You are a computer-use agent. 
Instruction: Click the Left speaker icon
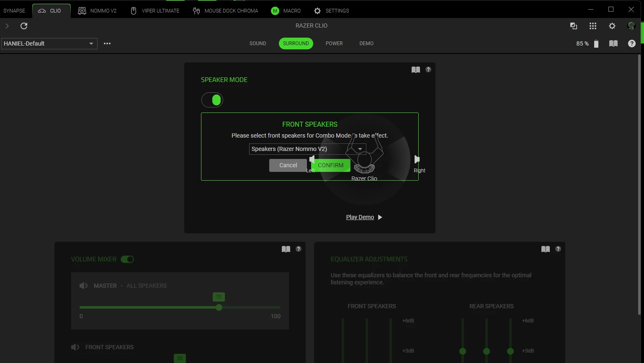pyautogui.click(x=312, y=159)
